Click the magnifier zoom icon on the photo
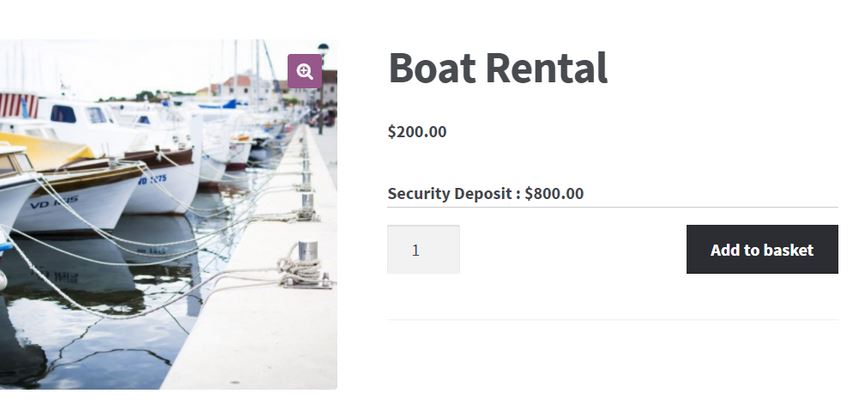 (x=305, y=71)
